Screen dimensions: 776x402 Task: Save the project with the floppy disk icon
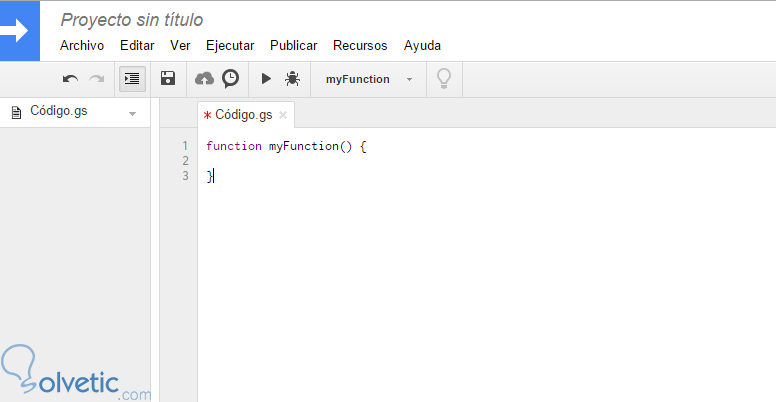coord(168,79)
